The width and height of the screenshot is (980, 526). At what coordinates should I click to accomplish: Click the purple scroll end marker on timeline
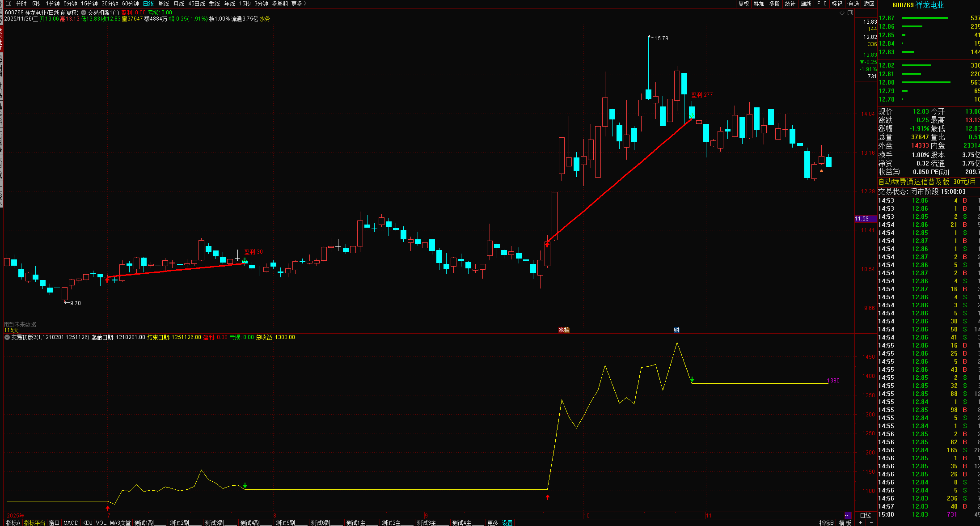pyautogui.click(x=847, y=516)
